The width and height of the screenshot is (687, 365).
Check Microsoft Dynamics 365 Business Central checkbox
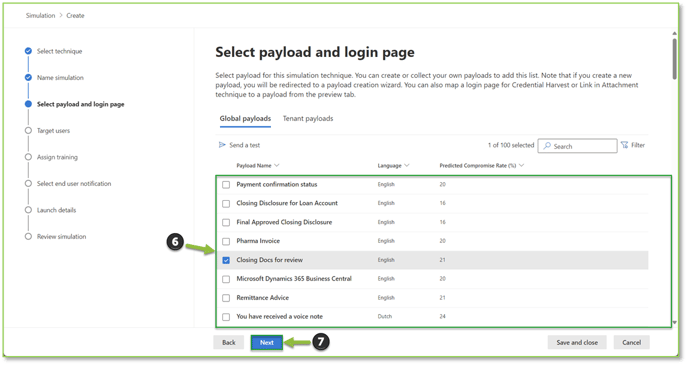click(x=226, y=279)
